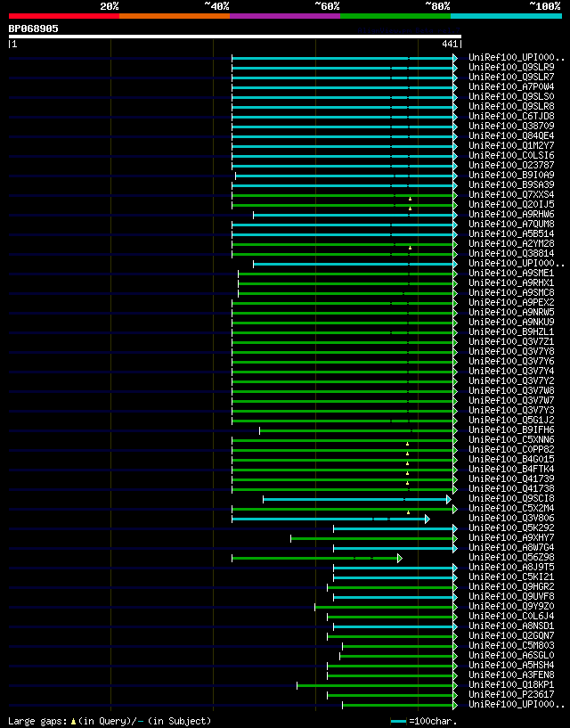The image size is (570, 728).
Task: Click the UniRef100_C5KI21 label
Action: (511, 577)
